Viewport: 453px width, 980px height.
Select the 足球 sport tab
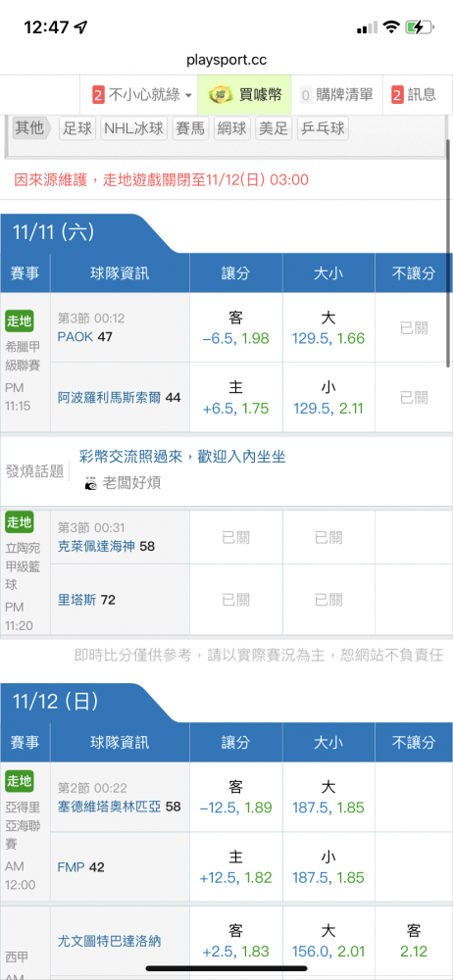click(x=77, y=128)
